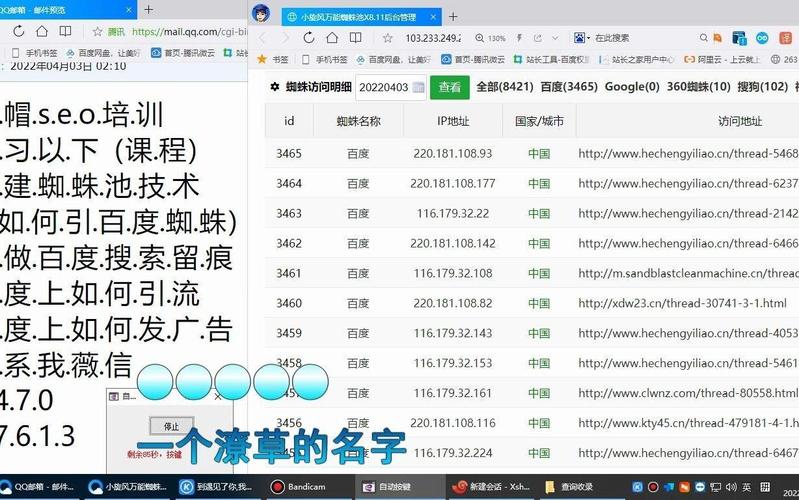Open the 130% zoom control
The height and width of the screenshot is (500, 799).
coord(490,38)
